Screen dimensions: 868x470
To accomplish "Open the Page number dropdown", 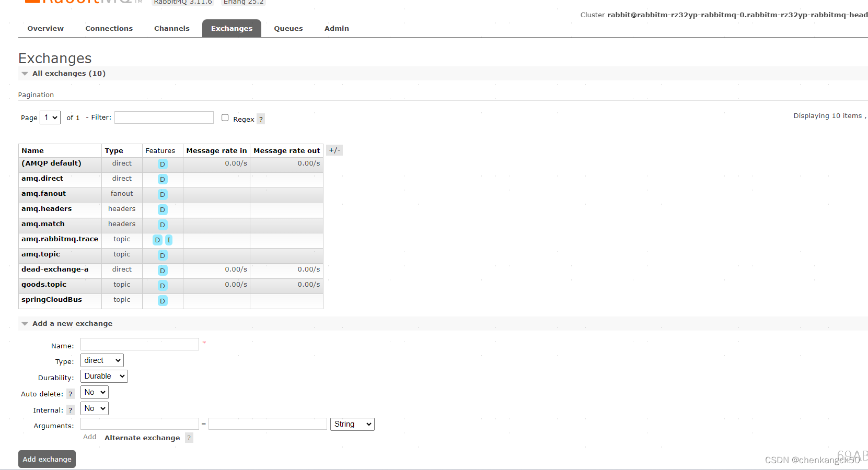I will (x=50, y=118).
